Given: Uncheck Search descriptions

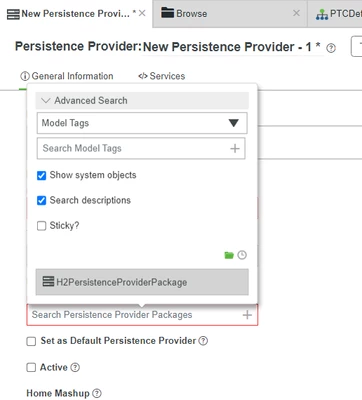Looking at the screenshot, I should pos(41,201).
